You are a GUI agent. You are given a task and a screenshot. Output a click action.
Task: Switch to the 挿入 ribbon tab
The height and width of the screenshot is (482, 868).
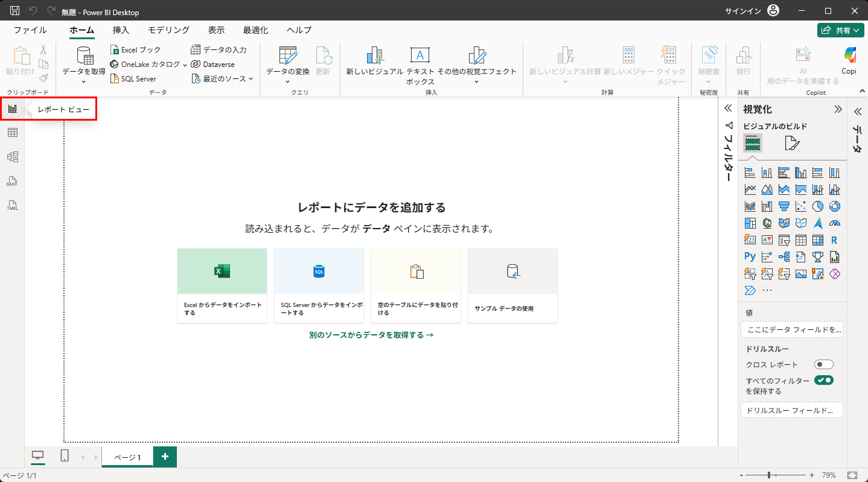point(121,30)
